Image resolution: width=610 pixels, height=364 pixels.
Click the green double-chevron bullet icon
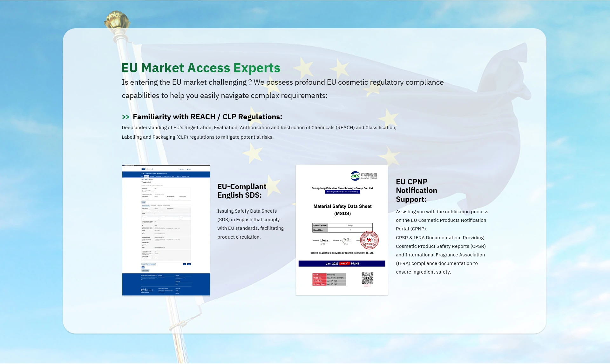pyautogui.click(x=125, y=117)
